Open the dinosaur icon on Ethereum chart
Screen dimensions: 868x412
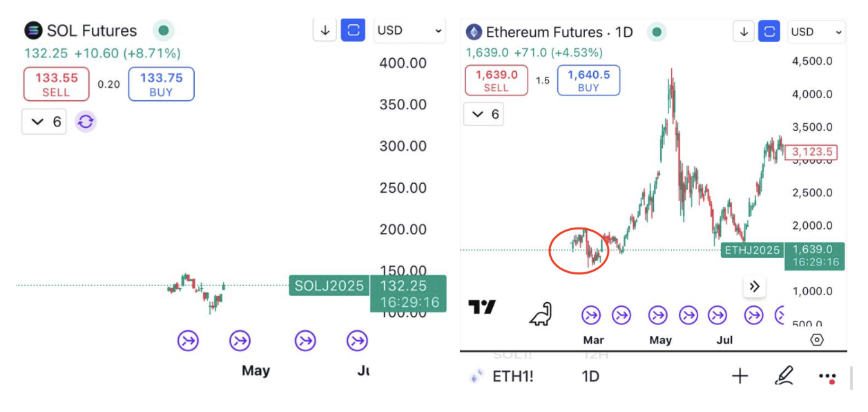tap(541, 314)
